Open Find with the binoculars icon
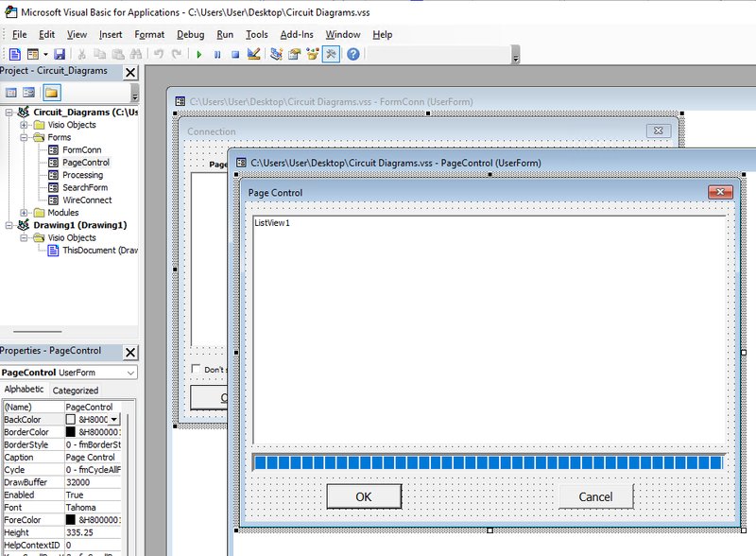The height and width of the screenshot is (556, 756). click(136, 54)
